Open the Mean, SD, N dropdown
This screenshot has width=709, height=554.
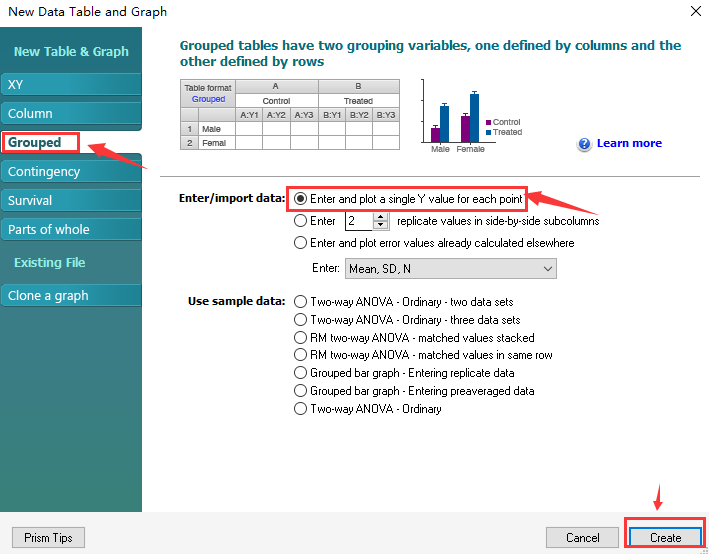coord(450,269)
